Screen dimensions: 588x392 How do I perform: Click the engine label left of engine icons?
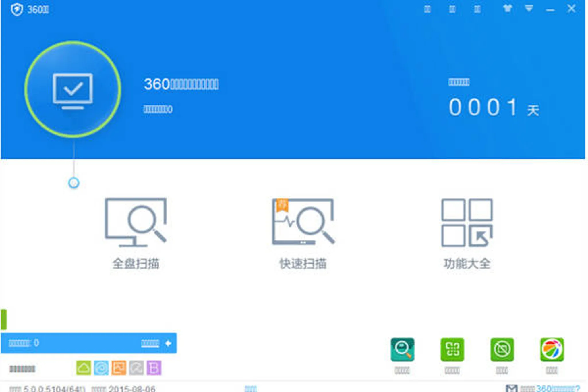tap(22, 369)
